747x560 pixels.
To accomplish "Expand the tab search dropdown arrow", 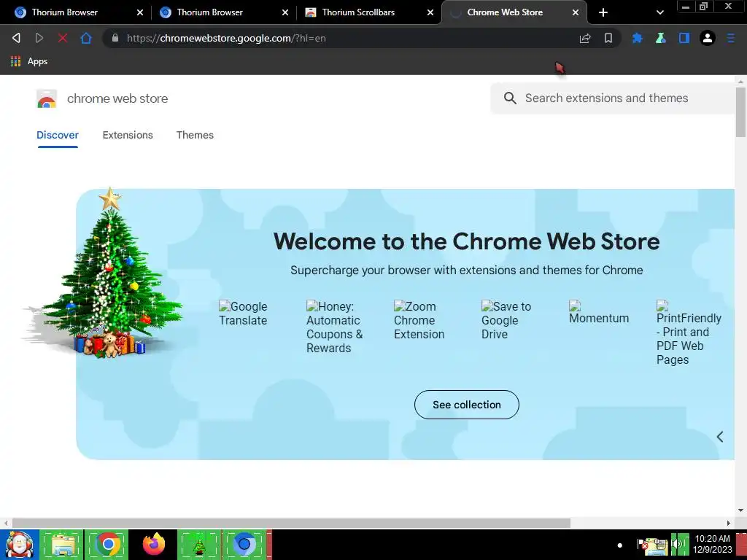I will 659,12.
